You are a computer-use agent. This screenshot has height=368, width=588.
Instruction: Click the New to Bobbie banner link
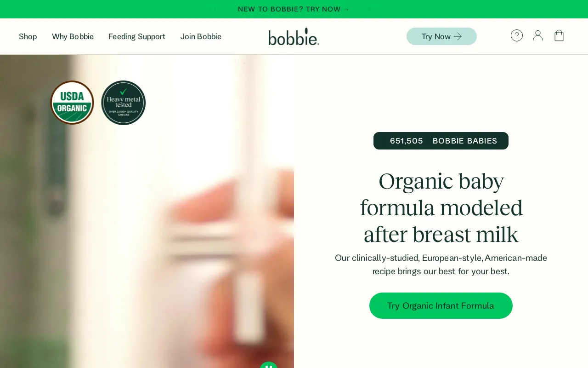(294, 9)
